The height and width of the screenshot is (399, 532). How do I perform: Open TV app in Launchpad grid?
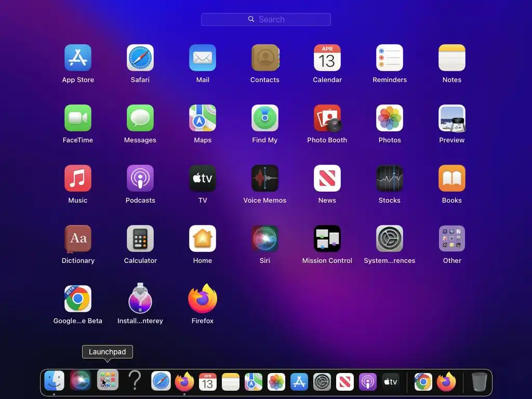point(203,179)
